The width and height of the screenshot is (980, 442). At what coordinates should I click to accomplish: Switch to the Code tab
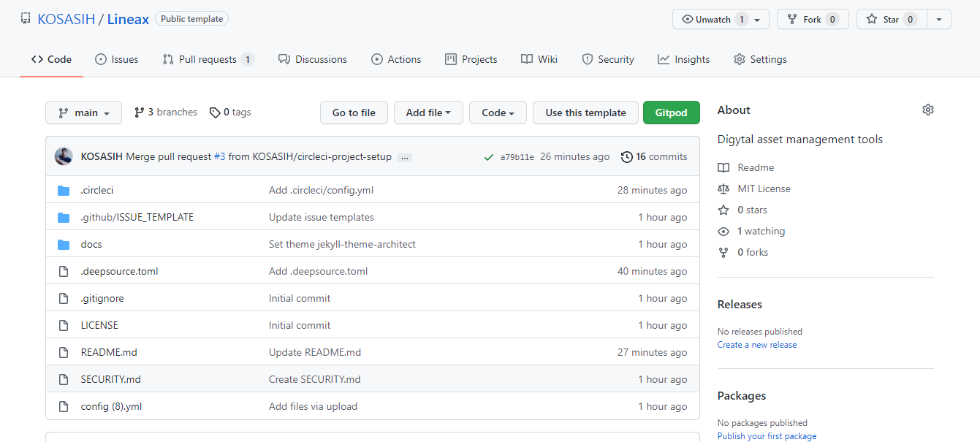coord(51,59)
